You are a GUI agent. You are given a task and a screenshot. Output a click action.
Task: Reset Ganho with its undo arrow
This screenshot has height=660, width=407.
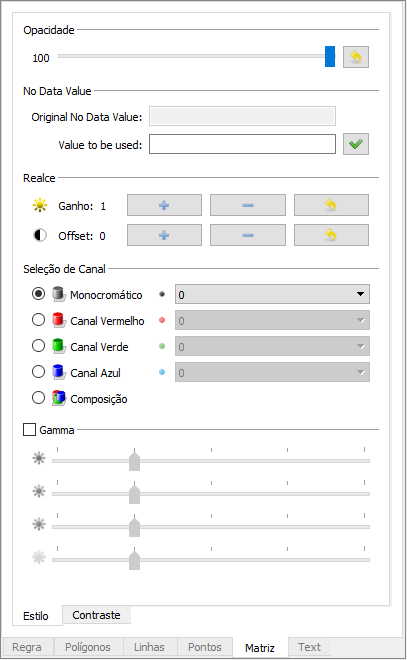pos(331,205)
